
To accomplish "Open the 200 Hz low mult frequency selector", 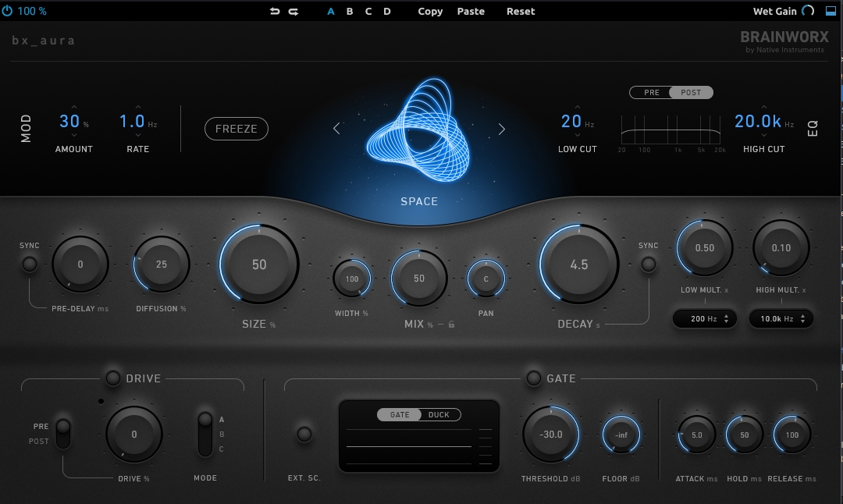I will click(x=705, y=318).
